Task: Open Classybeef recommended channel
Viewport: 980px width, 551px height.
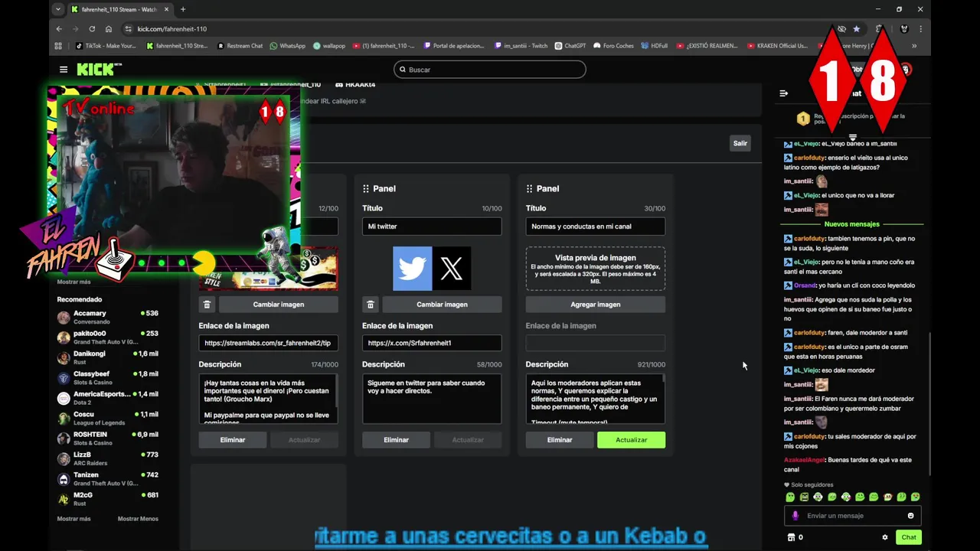Action: coord(108,378)
